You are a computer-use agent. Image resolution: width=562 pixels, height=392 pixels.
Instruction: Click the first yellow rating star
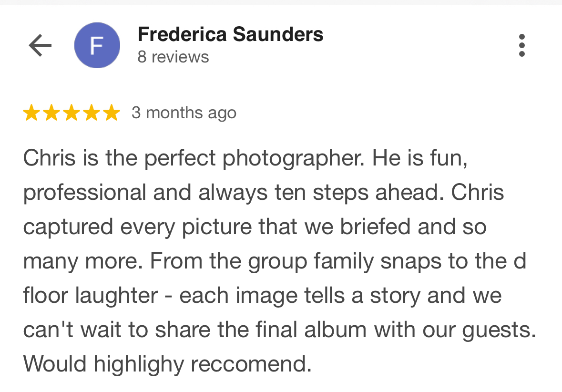(x=31, y=113)
